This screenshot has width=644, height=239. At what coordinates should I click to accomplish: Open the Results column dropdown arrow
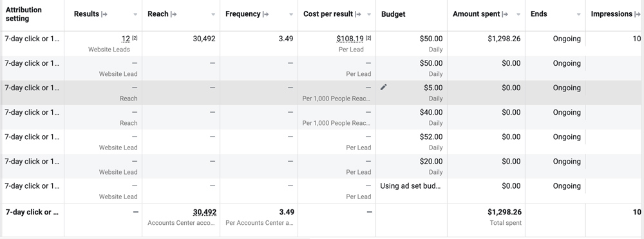pyautogui.click(x=135, y=14)
